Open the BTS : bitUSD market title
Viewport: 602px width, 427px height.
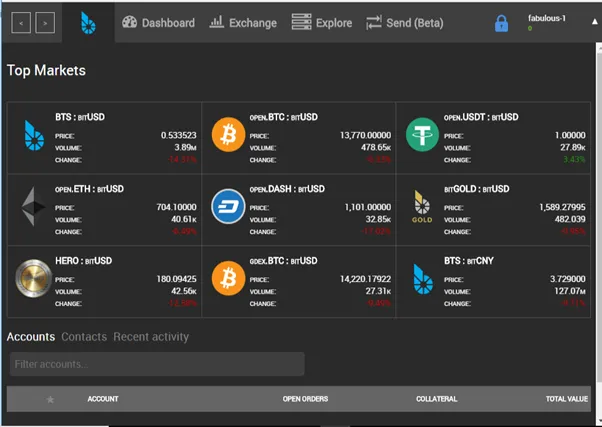pos(80,117)
